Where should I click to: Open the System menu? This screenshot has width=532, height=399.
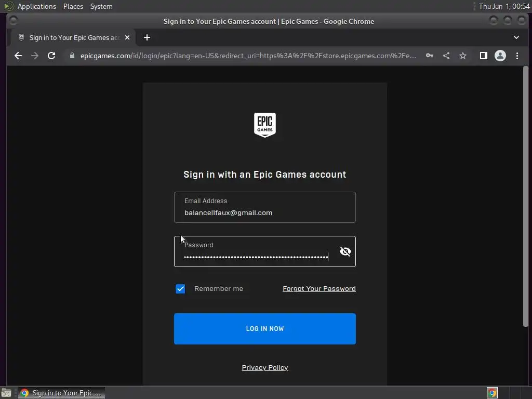point(101,6)
